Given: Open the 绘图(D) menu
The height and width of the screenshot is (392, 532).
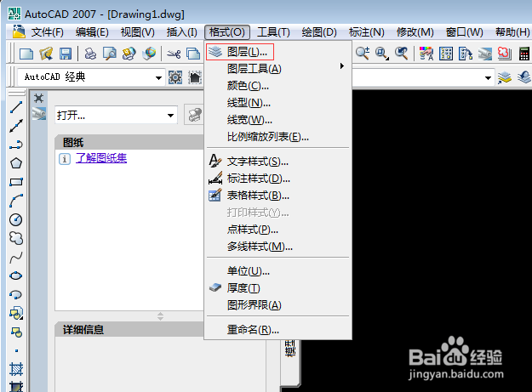Looking at the screenshot, I should pos(319,32).
